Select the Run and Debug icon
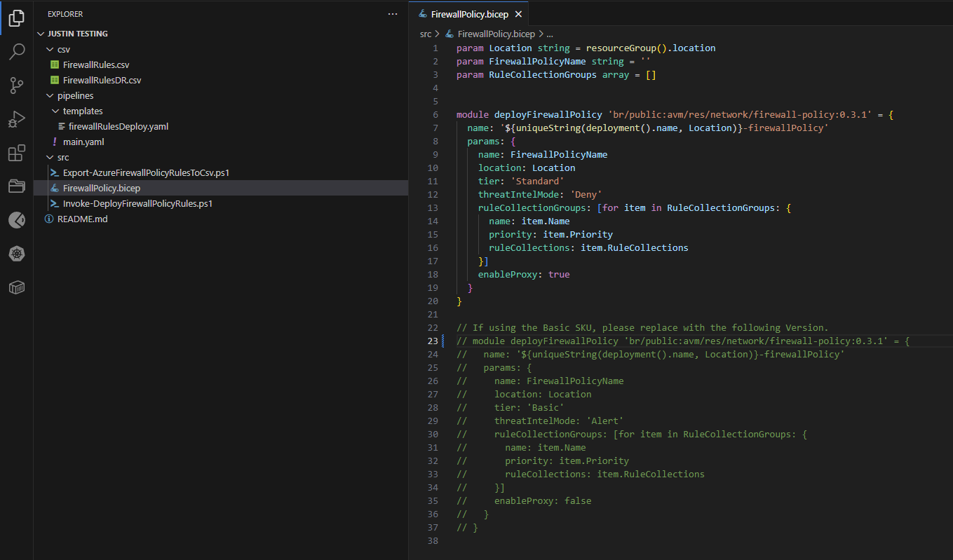 [17, 119]
